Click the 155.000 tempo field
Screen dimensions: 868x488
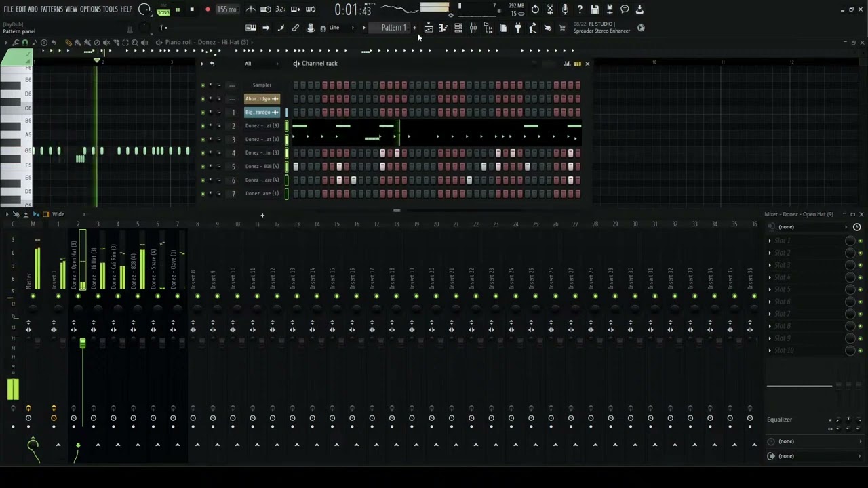point(227,9)
